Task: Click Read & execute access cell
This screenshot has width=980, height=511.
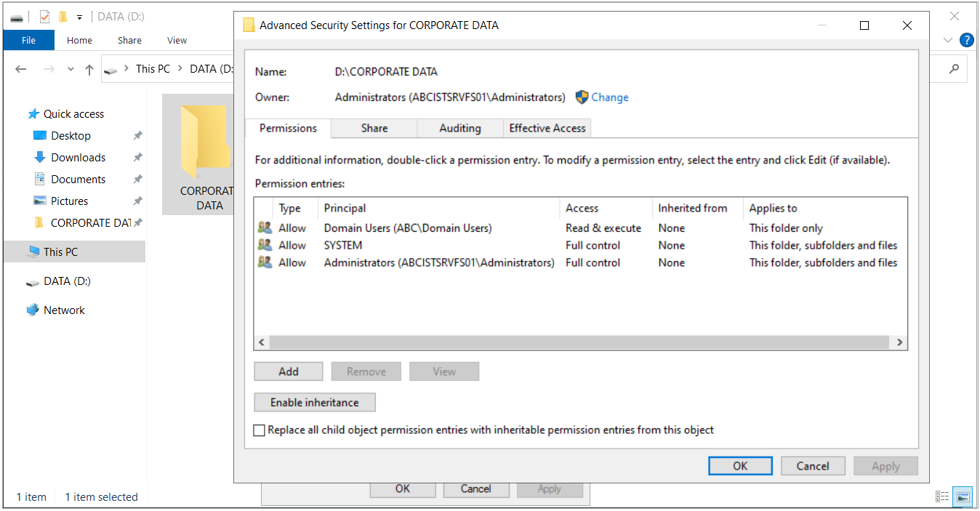Action: click(x=603, y=228)
